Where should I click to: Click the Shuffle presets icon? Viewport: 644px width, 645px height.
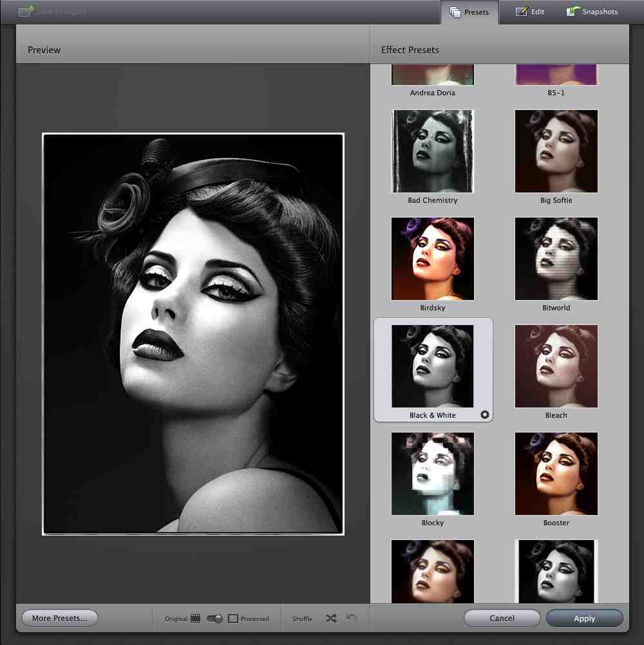331,619
